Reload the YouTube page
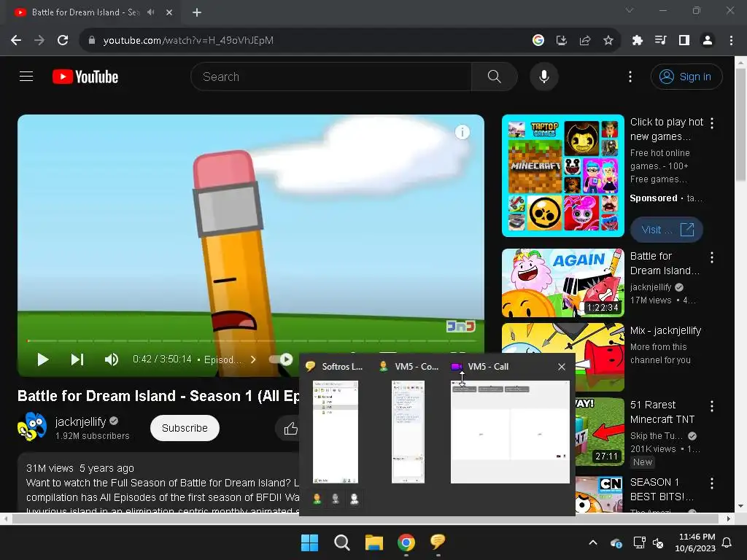This screenshot has width=747, height=560. coord(63,41)
